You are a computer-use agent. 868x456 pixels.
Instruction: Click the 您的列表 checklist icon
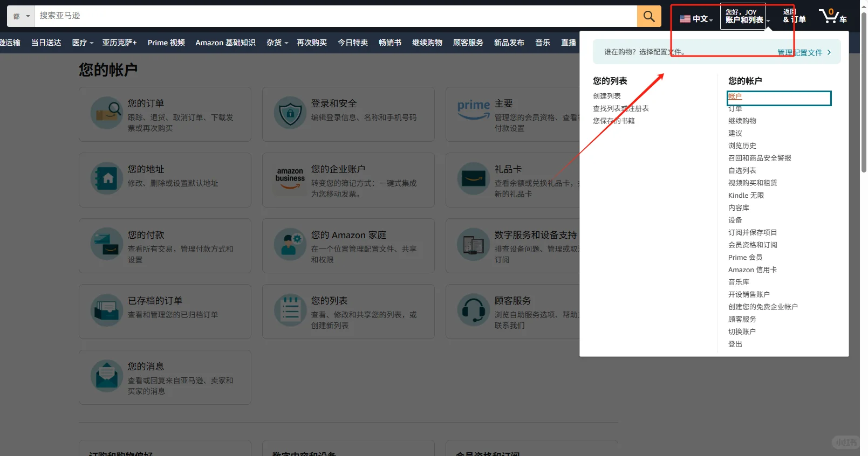click(x=290, y=310)
